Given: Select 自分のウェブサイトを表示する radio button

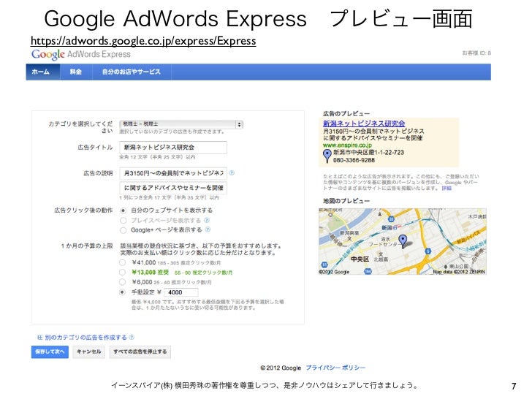Looking at the screenshot, I should (x=123, y=210).
